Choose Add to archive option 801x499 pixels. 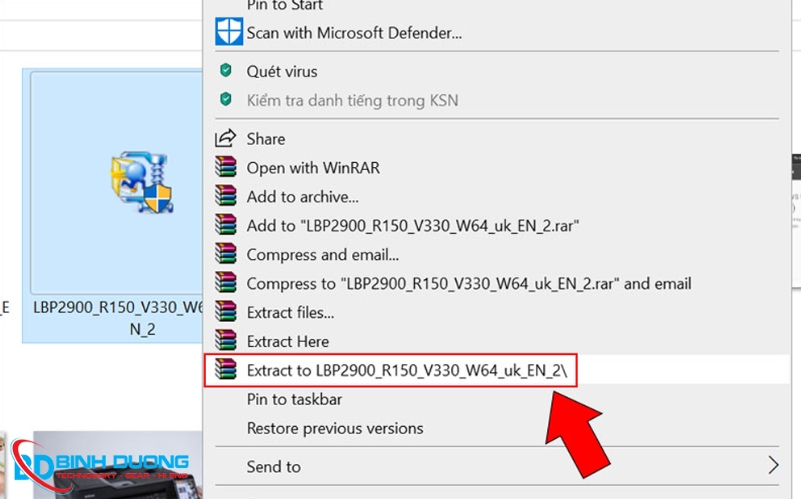(x=302, y=197)
